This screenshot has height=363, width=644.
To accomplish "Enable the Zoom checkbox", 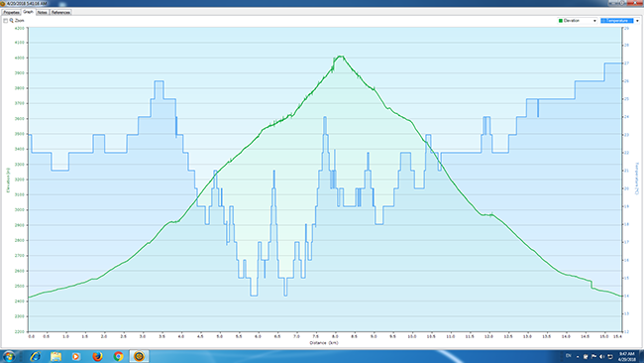I will tap(5, 21).
